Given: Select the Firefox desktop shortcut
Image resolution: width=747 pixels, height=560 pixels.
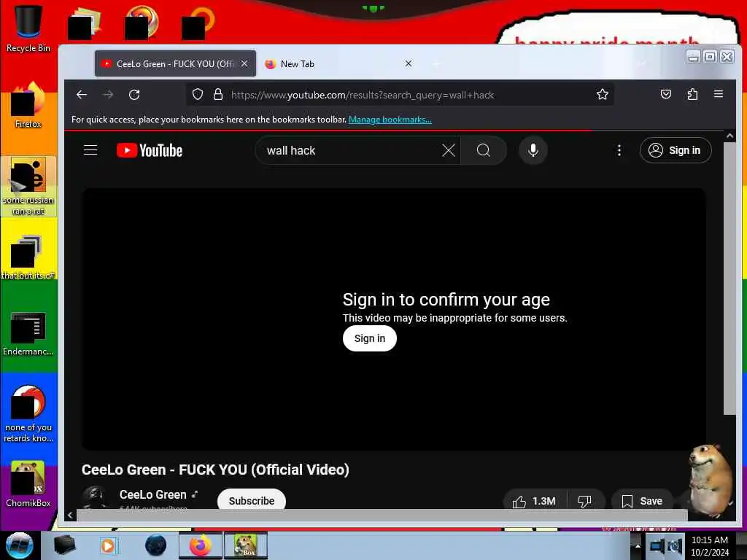Looking at the screenshot, I should (28, 106).
